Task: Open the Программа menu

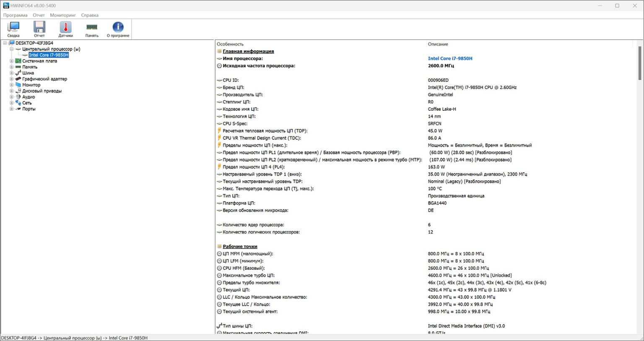Action: tap(15, 15)
